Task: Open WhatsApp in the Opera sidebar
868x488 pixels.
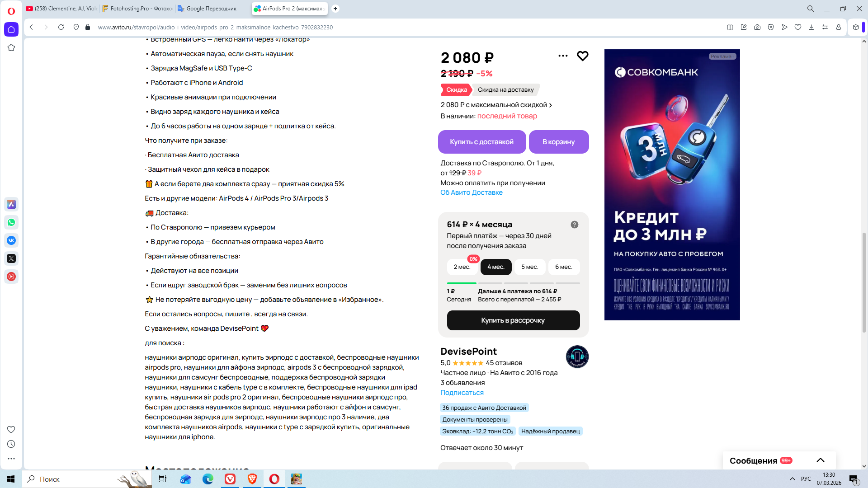Action: [x=11, y=222]
